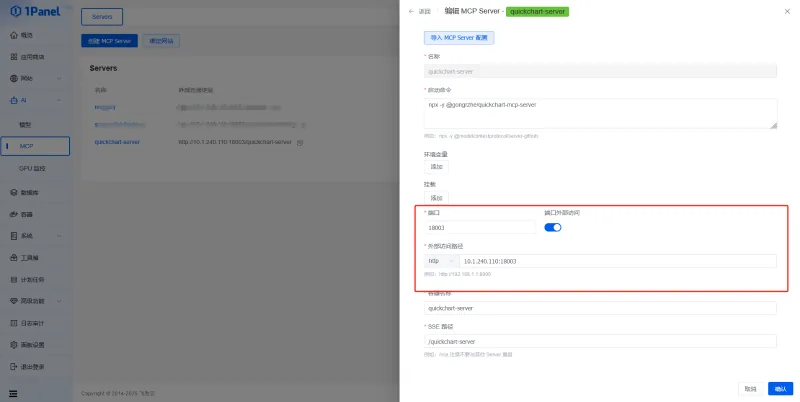Open the http protocol dropdown
800x402 pixels.
[441, 261]
